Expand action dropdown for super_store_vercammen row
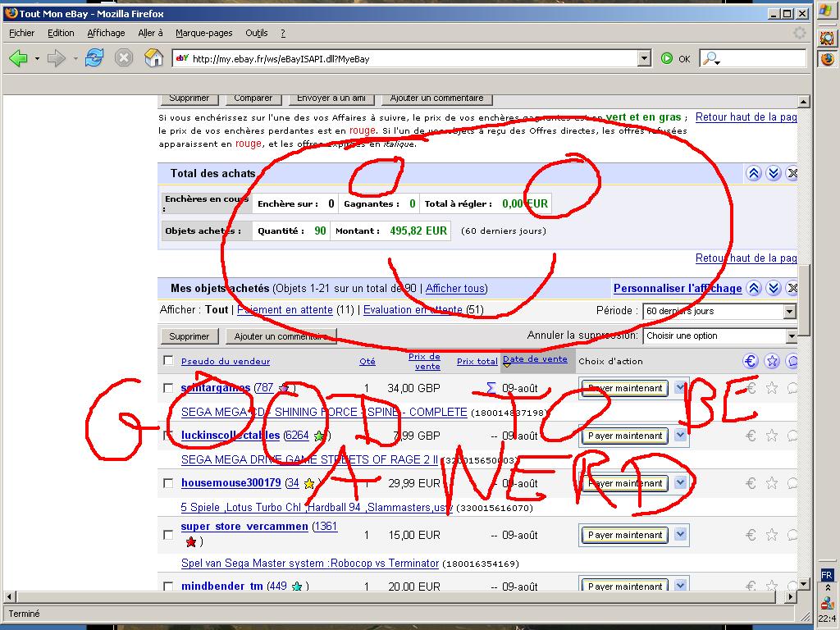Image resolution: width=840 pixels, height=630 pixels. point(680,535)
